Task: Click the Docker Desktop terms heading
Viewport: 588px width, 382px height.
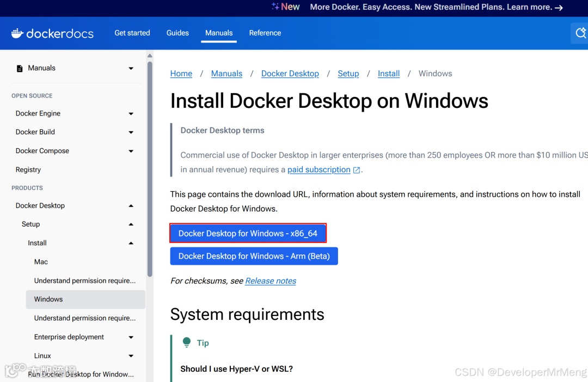Action: coord(222,130)
